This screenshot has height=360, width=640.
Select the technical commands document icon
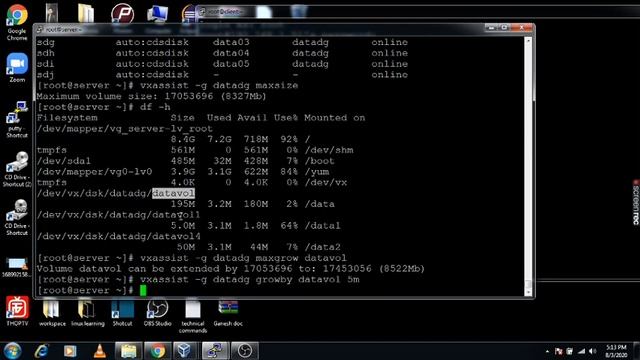pos(193,316)
